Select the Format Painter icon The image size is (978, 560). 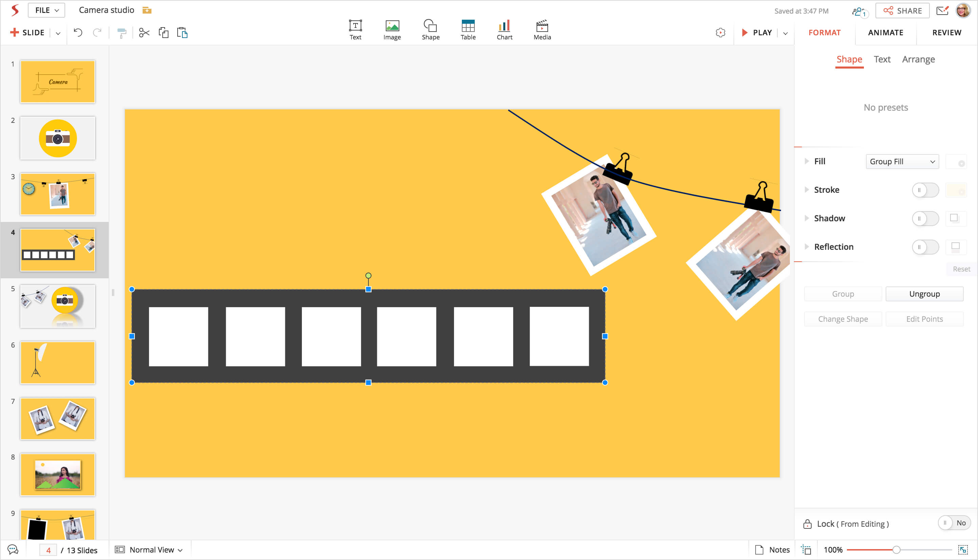[x=122, y=33]
